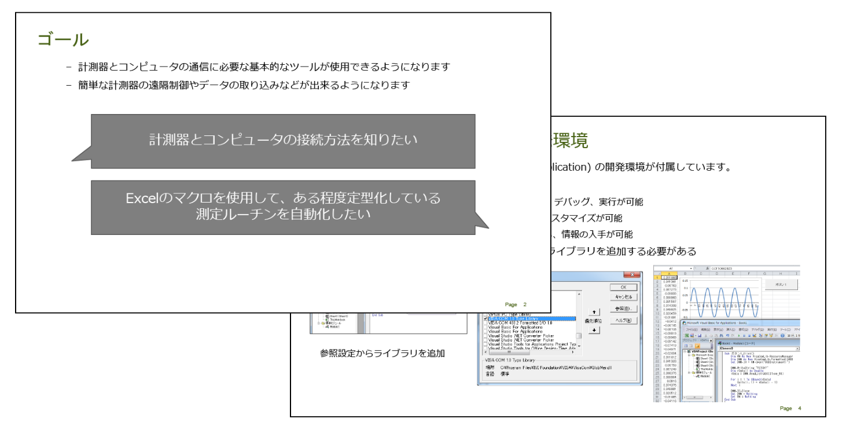Click OK in the references dialog
The width and height of the screenshot is (868, 430).
click(x=623, y=287)
